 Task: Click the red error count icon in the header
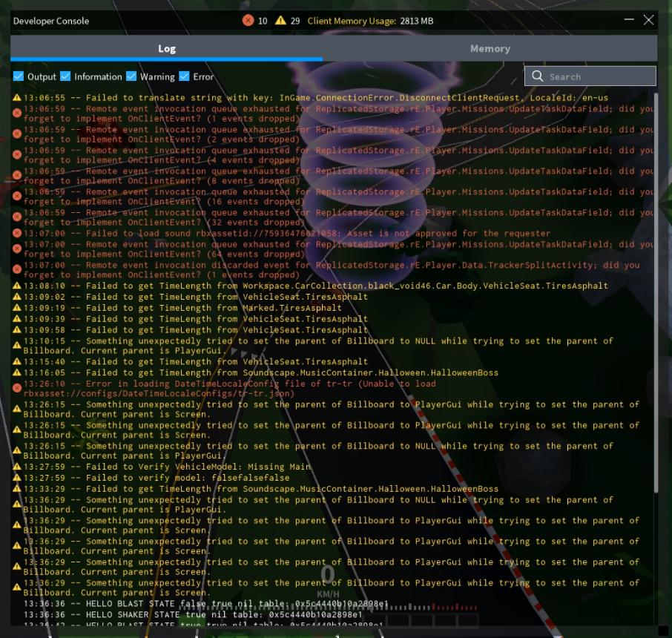(x=248, y=21)
